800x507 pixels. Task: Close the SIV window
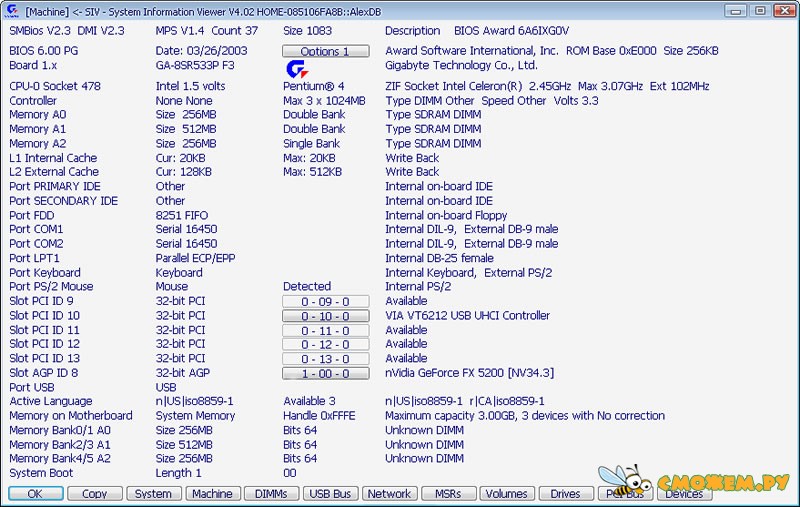click(x=785, y=10)
